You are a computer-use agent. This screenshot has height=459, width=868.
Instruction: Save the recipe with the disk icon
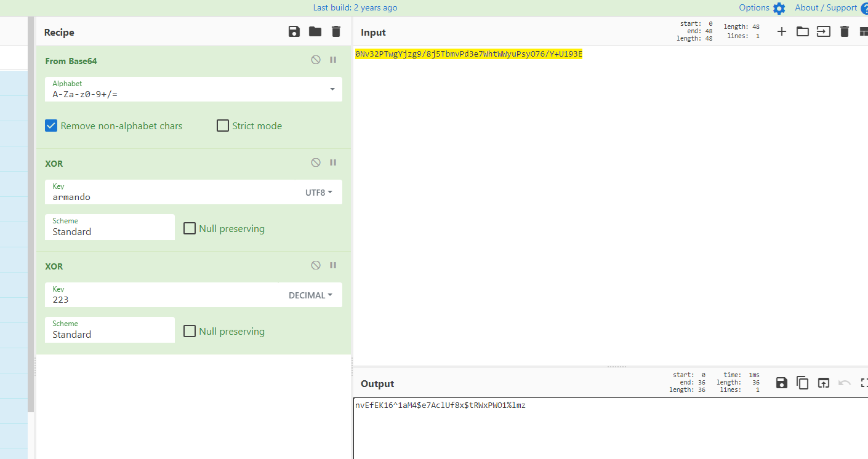coord(294,32)
